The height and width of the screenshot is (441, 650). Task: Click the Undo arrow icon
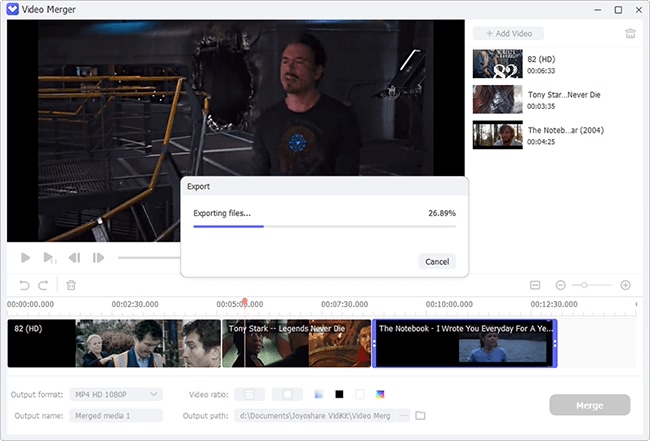point(24,285)
